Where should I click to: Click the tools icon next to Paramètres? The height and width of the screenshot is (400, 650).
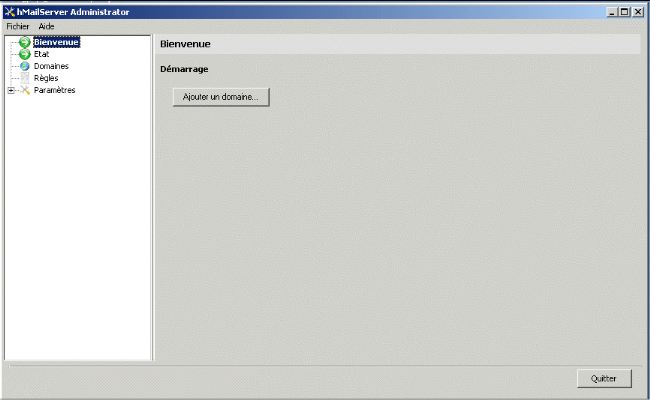tap(25, 90)
